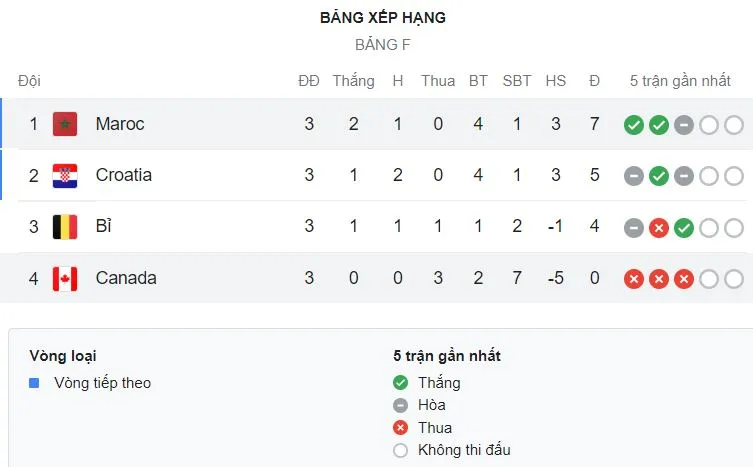Click Bỉ's red loss result icon
Viewport: 753px width, 467px height.
click(x=658, y=228)
